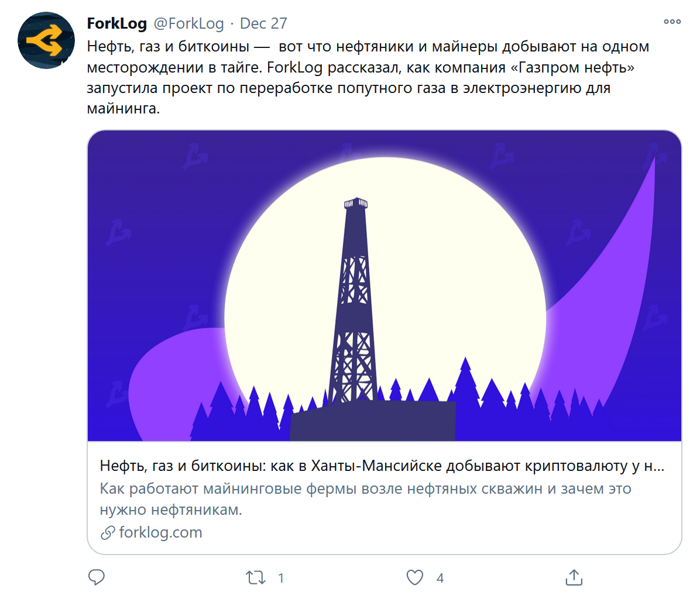Click the @ForkLog handle
The width and height of the screenshot is (700, 599).
click(x=188, y=23)
